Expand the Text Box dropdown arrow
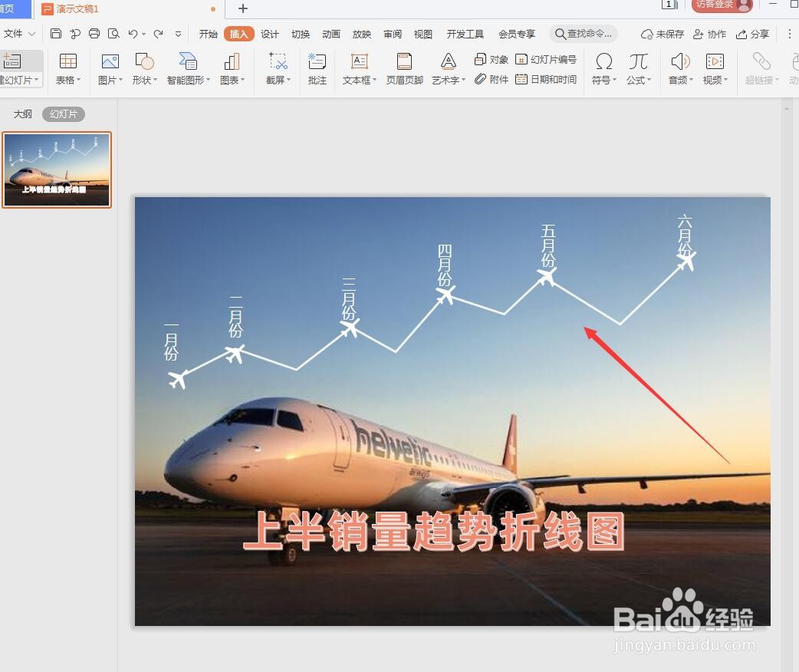 (x=374, y=80)
